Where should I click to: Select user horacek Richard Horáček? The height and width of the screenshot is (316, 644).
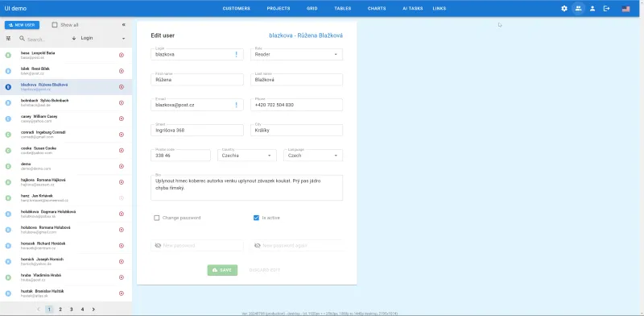pyautogui.click(x=66, y=246)
